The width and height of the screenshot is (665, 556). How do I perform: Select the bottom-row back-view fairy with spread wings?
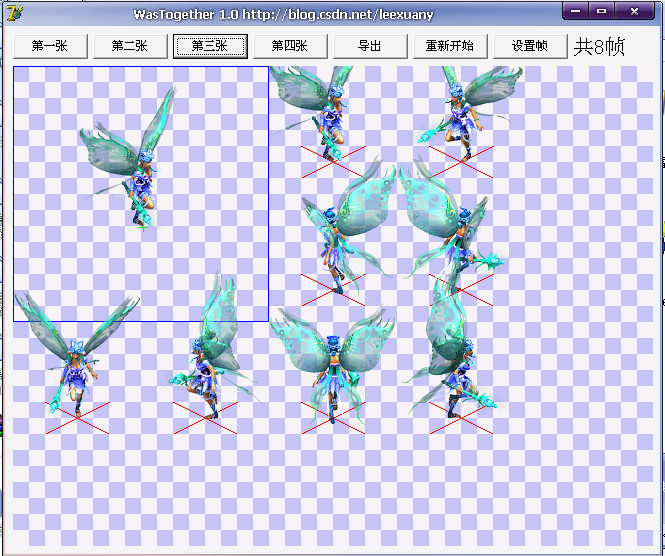[333, 365]
